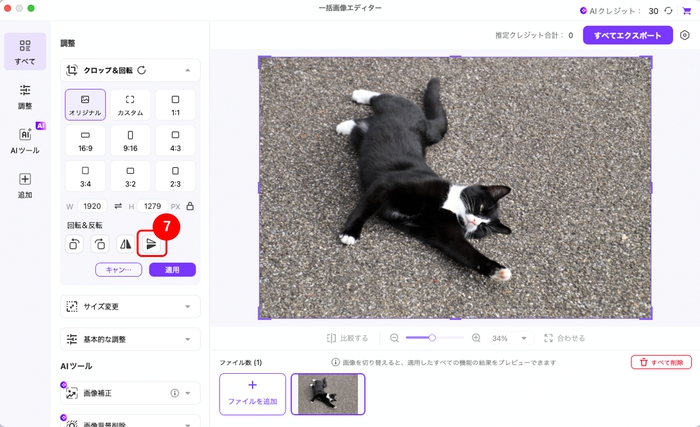Image resolution: width=700 pixels, height=427 pixels.
Task: Rotate image clockwise
Action: [x=100, y=244]
